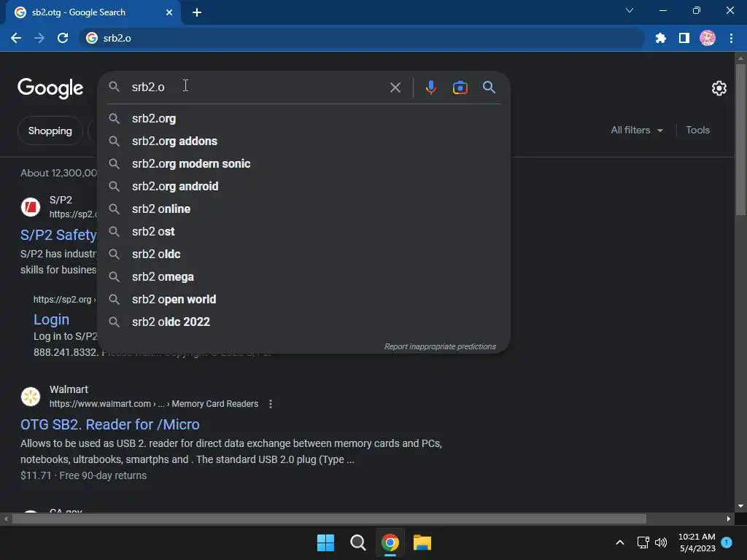Click the address bar showing srb2.o

pos(361,38)
